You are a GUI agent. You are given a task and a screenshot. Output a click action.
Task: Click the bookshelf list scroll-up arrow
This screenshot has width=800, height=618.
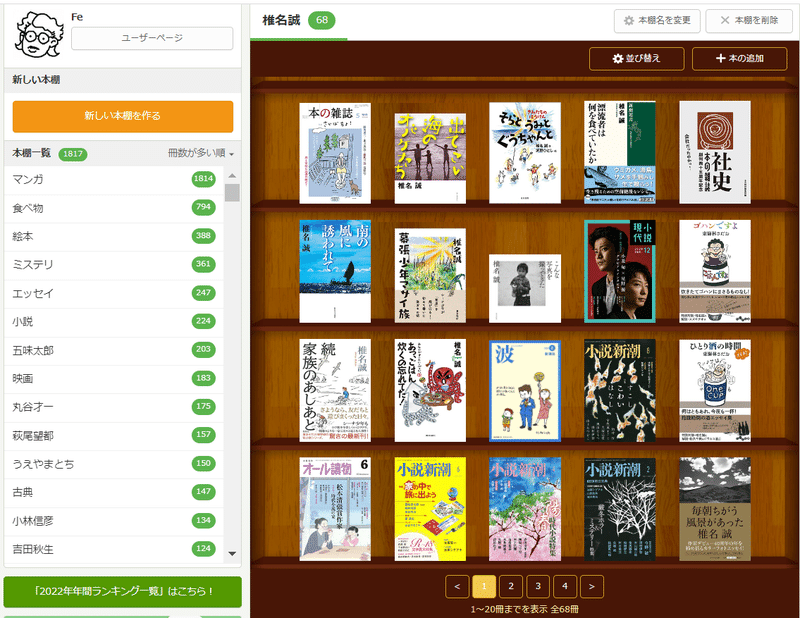pyautogui.click(x=232, y=176)
